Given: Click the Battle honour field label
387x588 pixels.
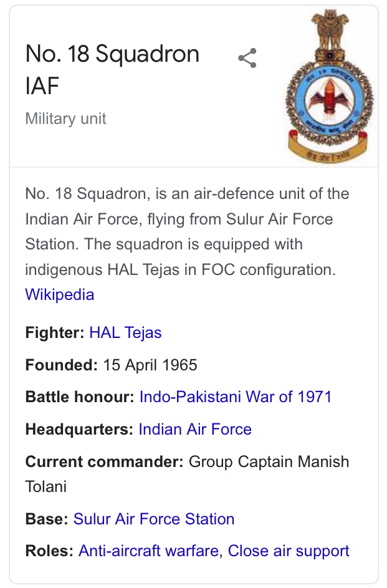Looking at the screenshot, I should pyautogui.click(x=79, y=397).
